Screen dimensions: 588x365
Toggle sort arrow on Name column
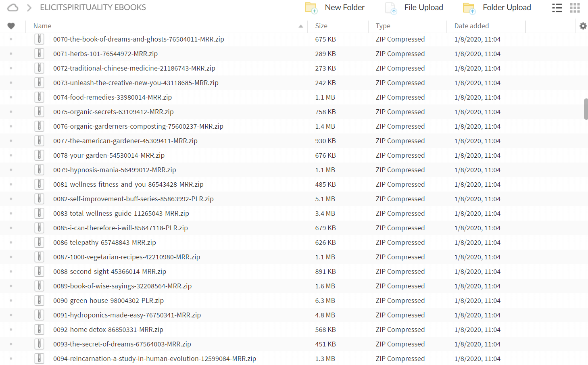point(300,26)
